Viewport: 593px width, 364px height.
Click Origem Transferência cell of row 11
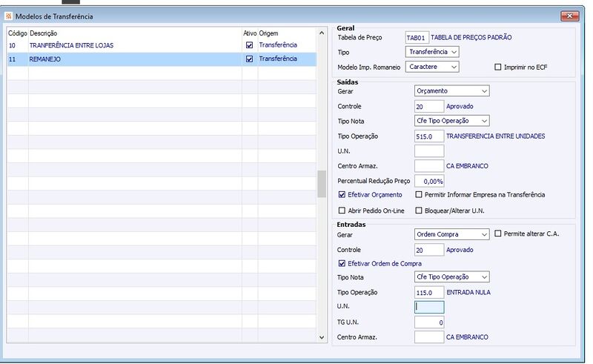coord(278,59)
